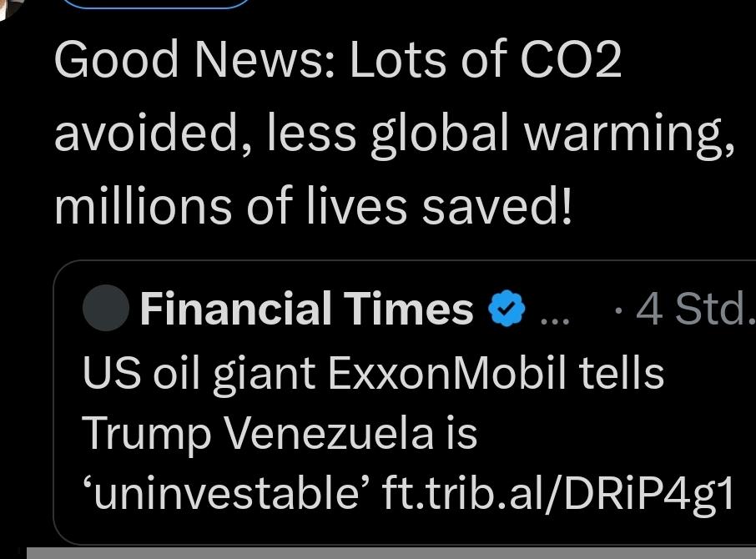Image resolution: width=756 pixels, height=559 pixels.
Task: Click the 'Good News: Lots of CO2' line
Action: click(338, 60)
